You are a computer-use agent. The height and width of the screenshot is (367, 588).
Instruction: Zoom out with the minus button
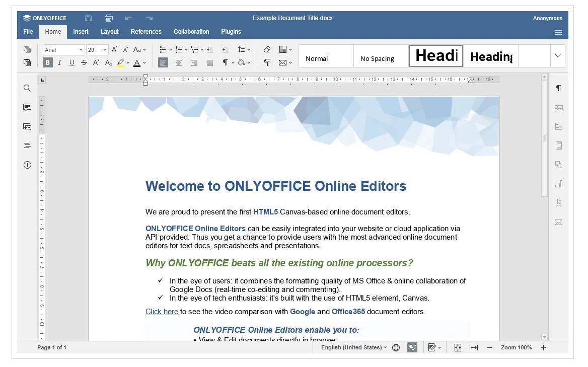pos(490,347)
